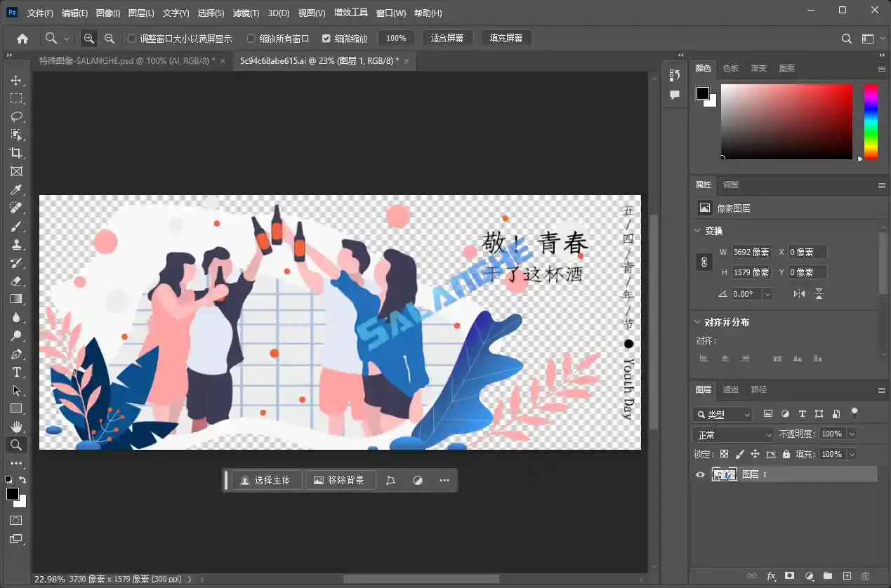The image size is (891, 588).
Task: Disable the 细微缩放 checkbox
Action: (326, 38)
